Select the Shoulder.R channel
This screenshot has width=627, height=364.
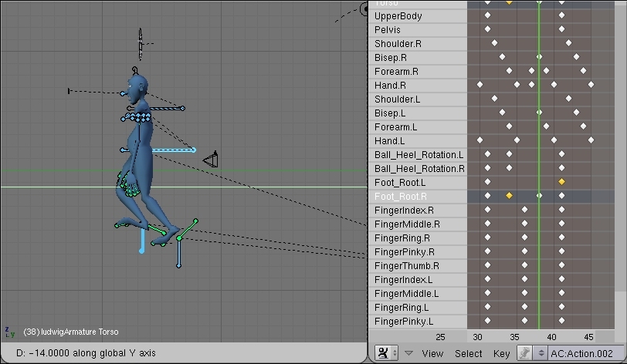click(x=418, y=43)
